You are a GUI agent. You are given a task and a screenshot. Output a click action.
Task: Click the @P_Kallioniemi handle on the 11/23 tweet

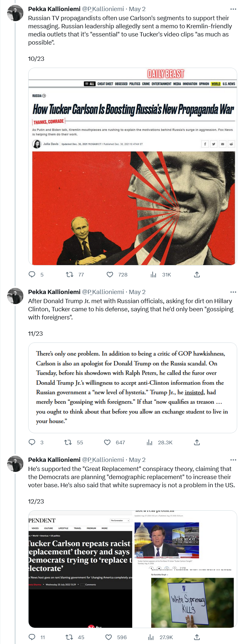click(103, 292)
